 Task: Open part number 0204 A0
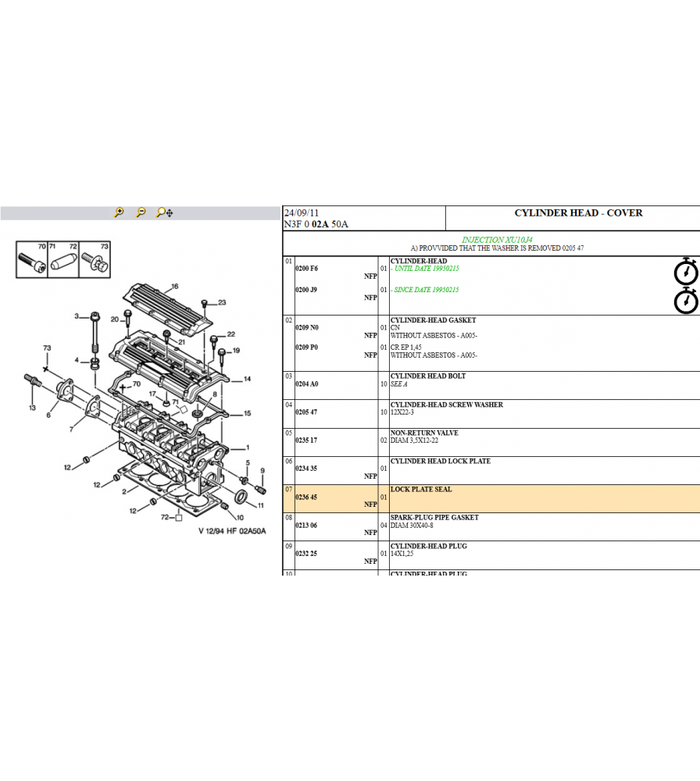(306, 384)
